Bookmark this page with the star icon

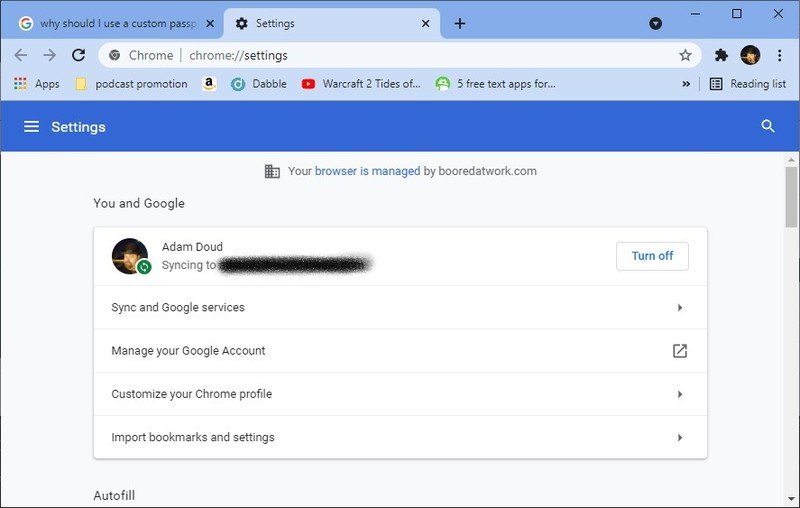[685, 55]
